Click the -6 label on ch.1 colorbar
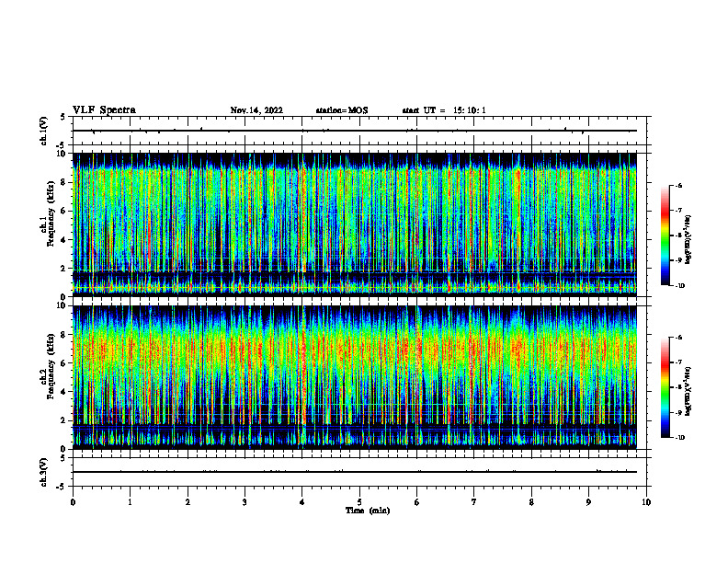The width and height of the screenshot is (728, 563). tap(678, 185)
